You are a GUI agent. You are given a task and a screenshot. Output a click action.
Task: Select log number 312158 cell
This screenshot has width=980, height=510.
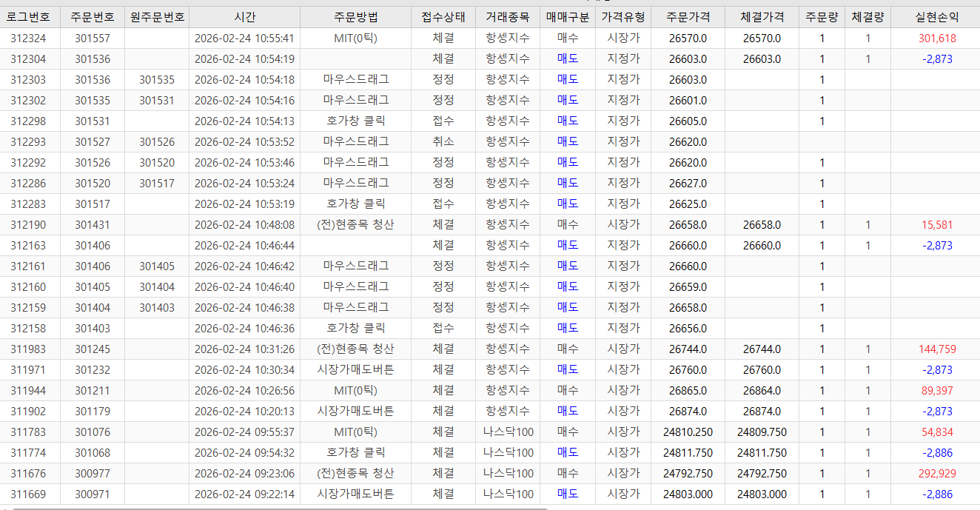[30, 329]
